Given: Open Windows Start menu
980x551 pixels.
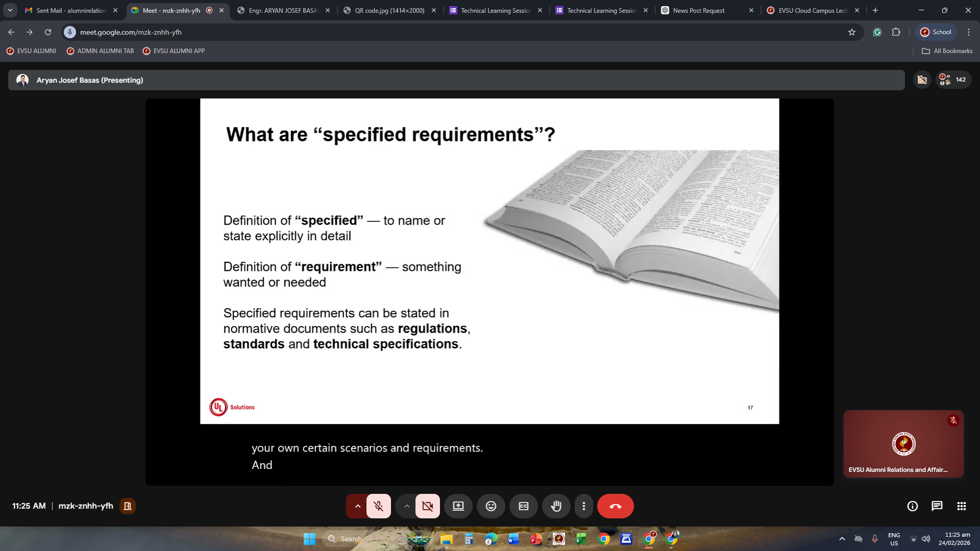Looking at the screenshot, I should click(x=309, y=539).
